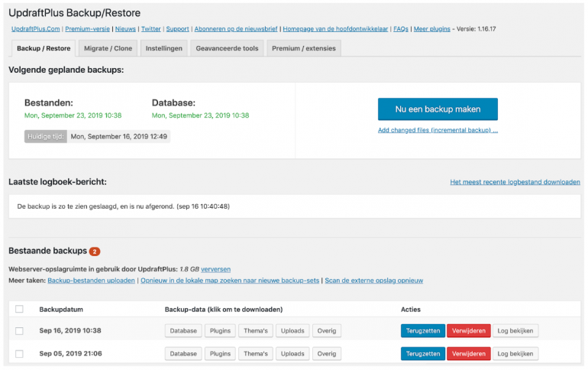Click the Database scheduled date in green
The height and width of the screenshot is (370, 588).
pos(200,115)
